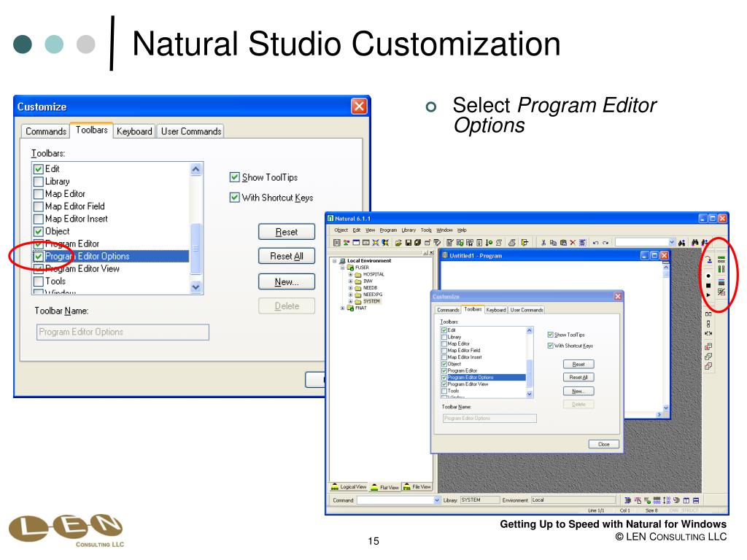Open the Tools menu in Natural window

click(x=426, y=230)
